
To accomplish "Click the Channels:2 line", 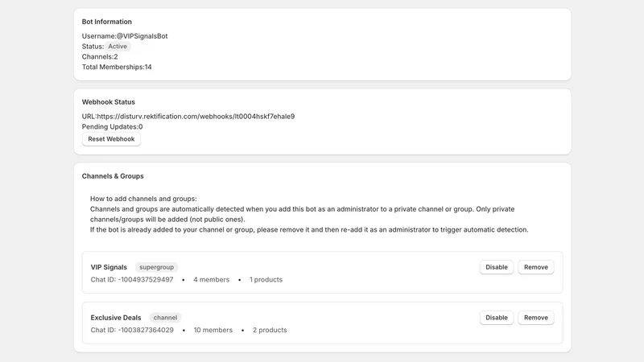I will click(x=100, y=56).
